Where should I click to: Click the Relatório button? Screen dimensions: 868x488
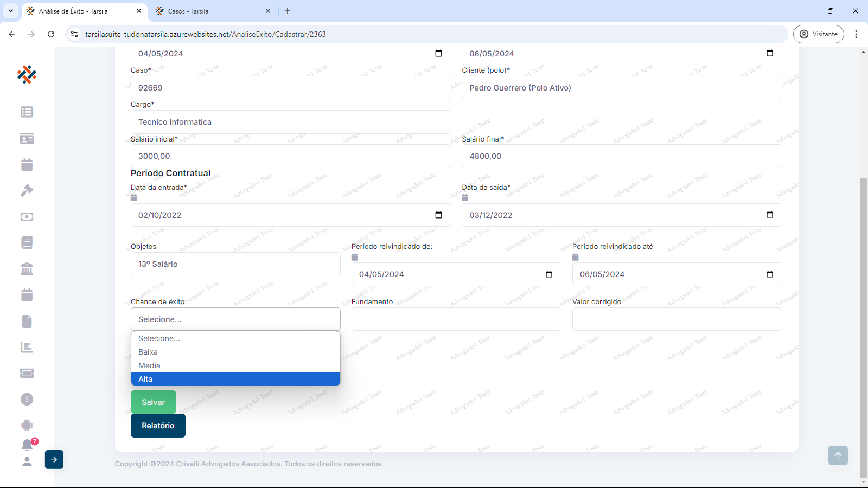(x=158, y=426)
